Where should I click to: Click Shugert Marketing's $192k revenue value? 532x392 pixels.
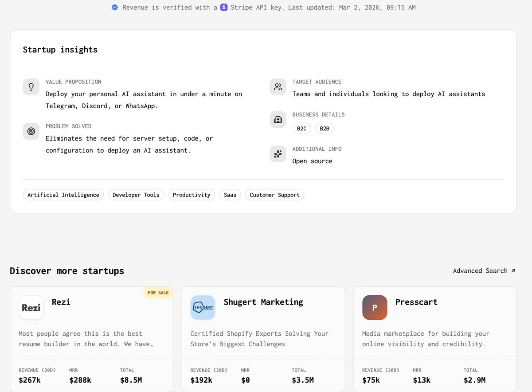click(201, 380)
